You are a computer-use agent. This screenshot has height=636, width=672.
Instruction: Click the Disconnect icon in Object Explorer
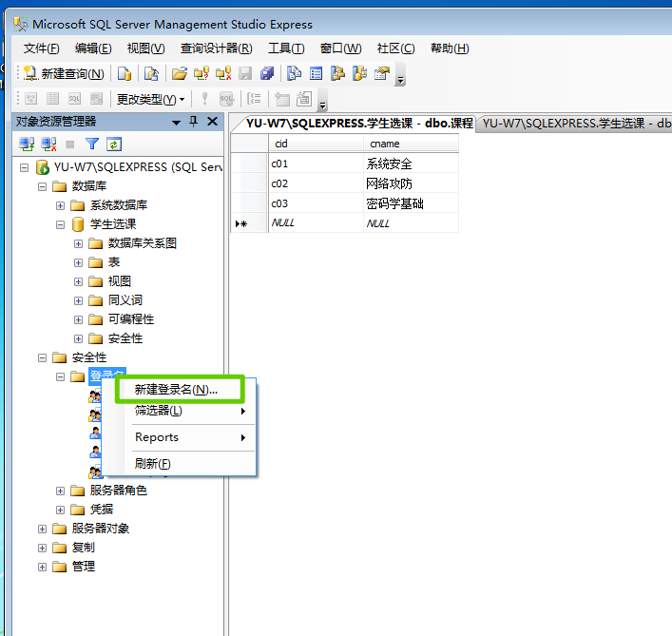tap(48, 145)
